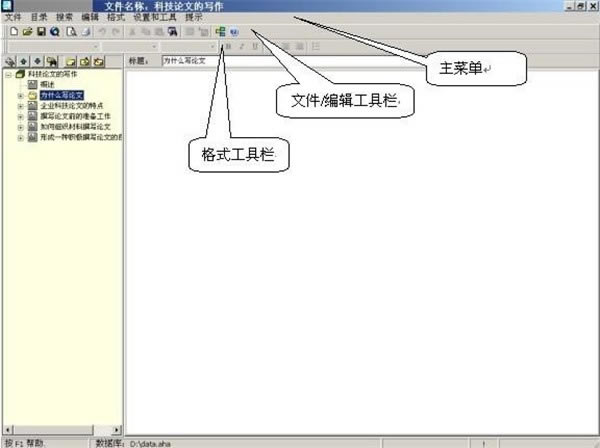This screenshot has height=448, width=600.
Task: Click the Save floppy disk icon
Action: 41,31
